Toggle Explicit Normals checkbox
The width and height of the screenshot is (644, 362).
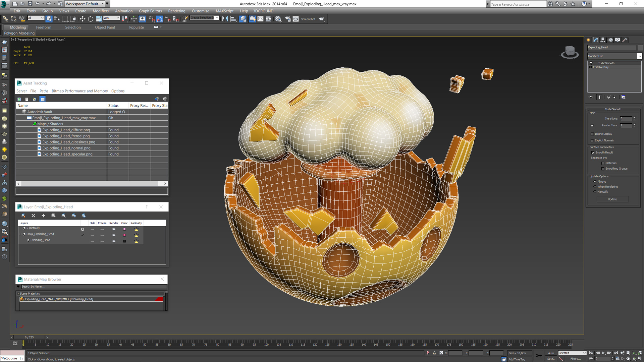pyautogui.click(x=592, y=141)
